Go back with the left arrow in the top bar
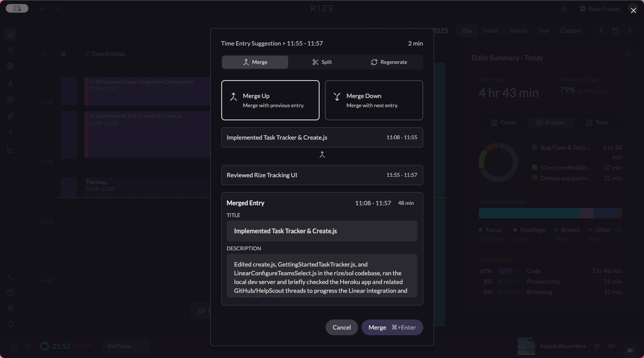Viewport: 644px width, 358px height. coord(42,8)
